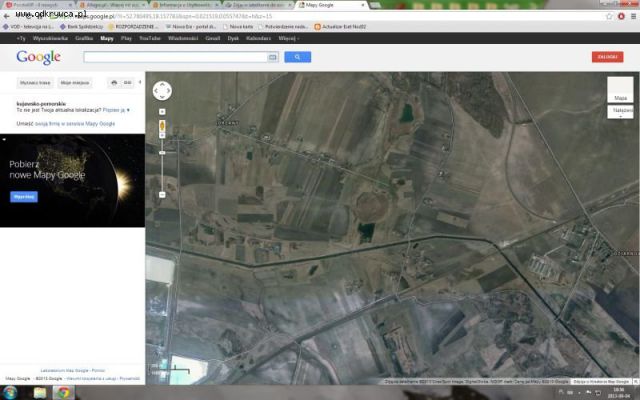
Task: Open the Aktualizer bookmark
Action: (340, 27)
